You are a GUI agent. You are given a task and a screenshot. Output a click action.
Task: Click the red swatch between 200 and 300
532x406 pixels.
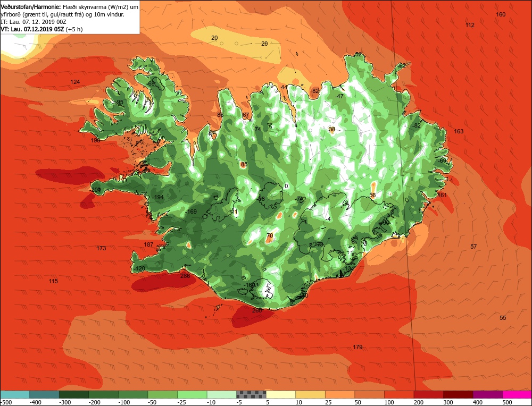point(428,394)
